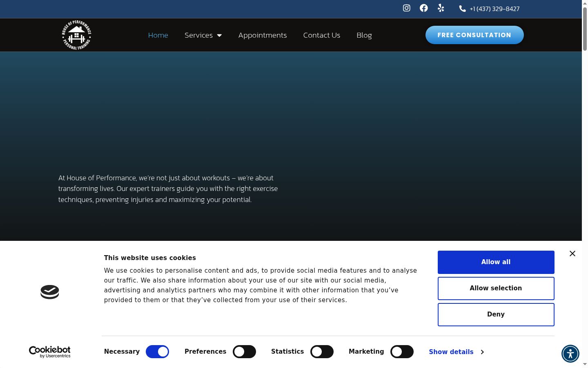The height and width of the screenshot is (368, 588).
Task: Open the Facebook page icon
Action: (423, 8)
